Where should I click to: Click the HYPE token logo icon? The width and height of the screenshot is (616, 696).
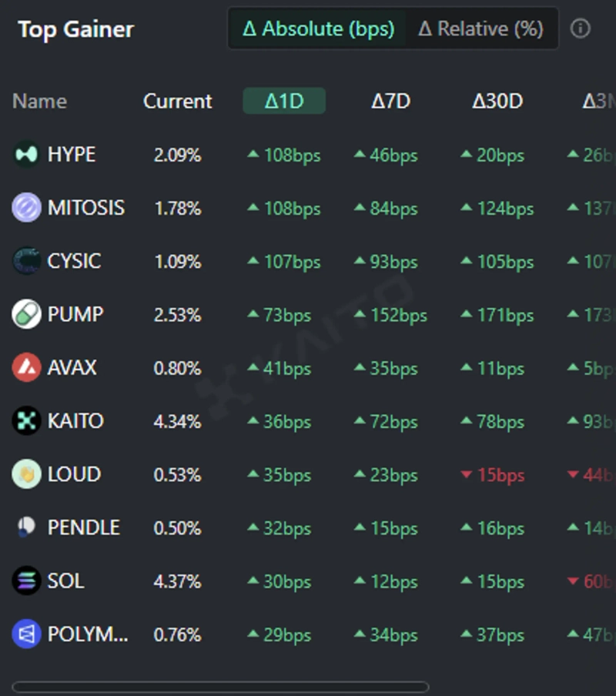pyautogui.click(x=26, y=155)
